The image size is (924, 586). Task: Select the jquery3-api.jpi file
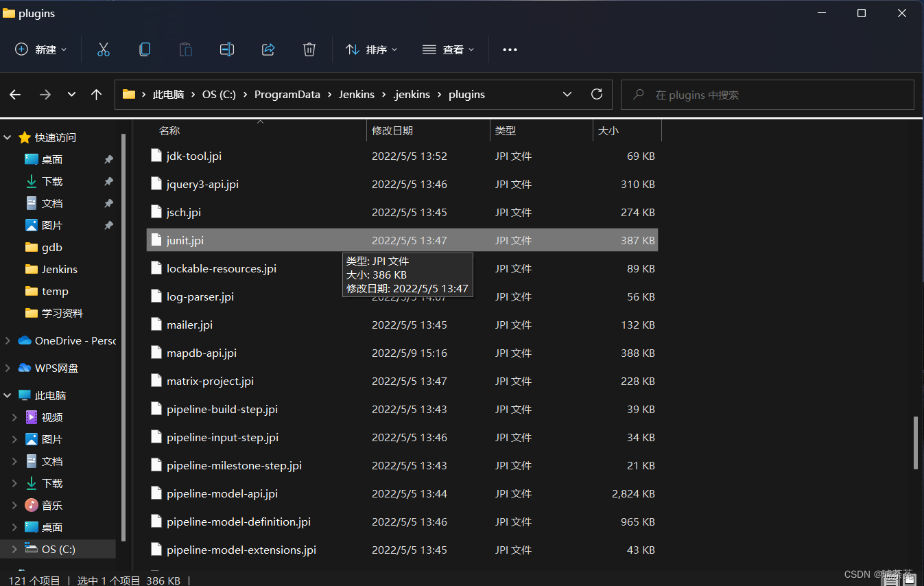[403, 184]
